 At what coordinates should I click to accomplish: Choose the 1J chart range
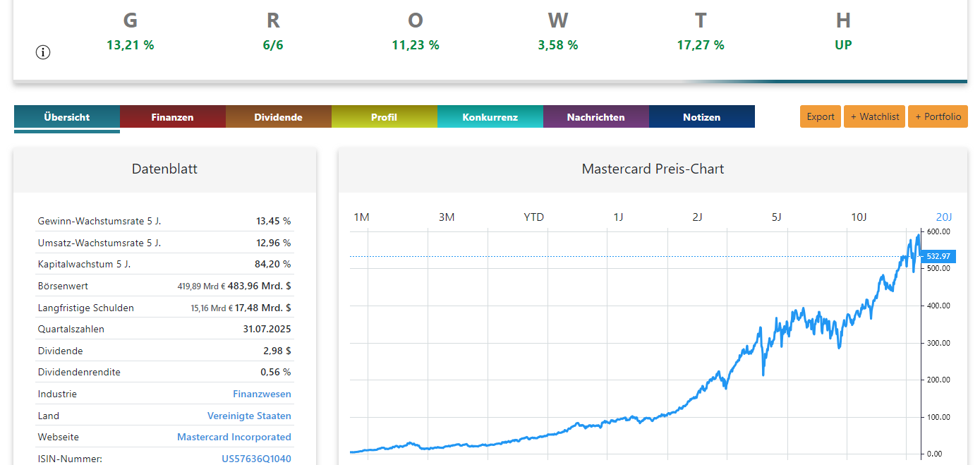(x=619, y=217)
